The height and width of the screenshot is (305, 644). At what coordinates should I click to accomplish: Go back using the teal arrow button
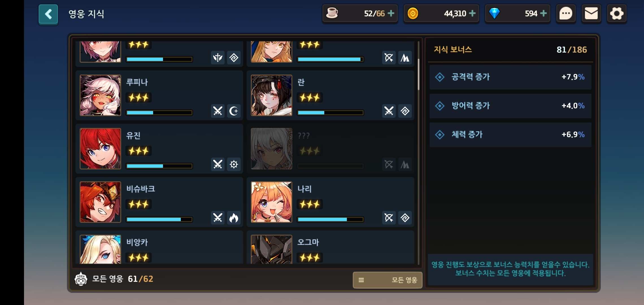[48, 14]
